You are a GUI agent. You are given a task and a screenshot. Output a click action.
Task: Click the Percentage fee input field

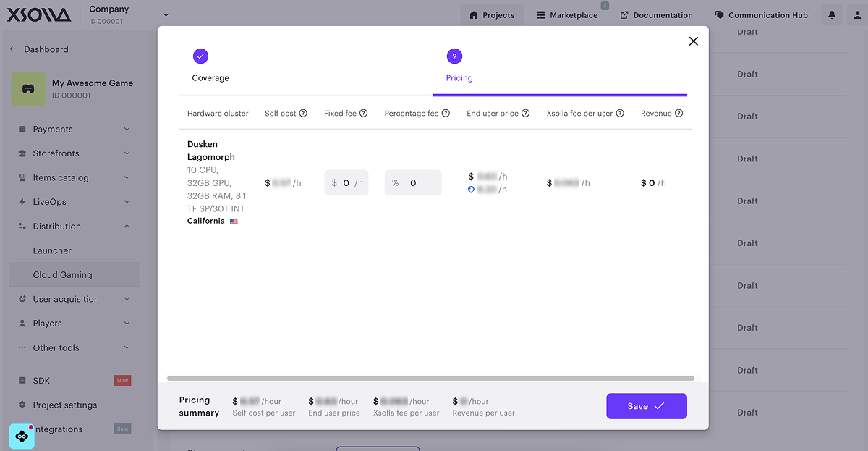click(413, 183)
